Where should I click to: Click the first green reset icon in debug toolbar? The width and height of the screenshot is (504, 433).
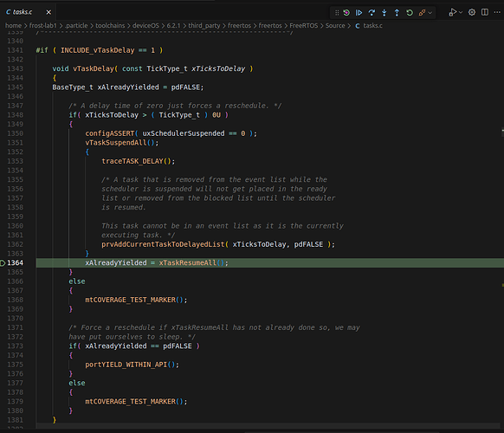pos(346,12)
